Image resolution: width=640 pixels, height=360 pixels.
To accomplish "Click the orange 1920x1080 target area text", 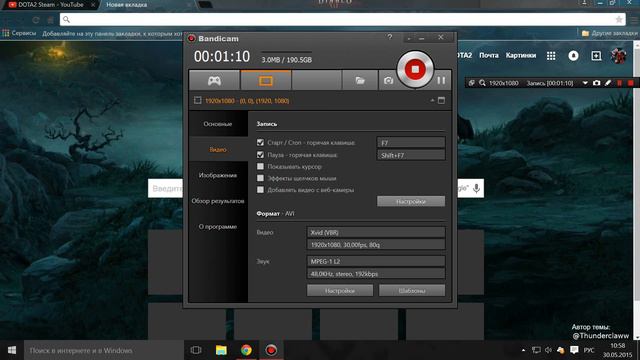I will [x=247, y=100].
